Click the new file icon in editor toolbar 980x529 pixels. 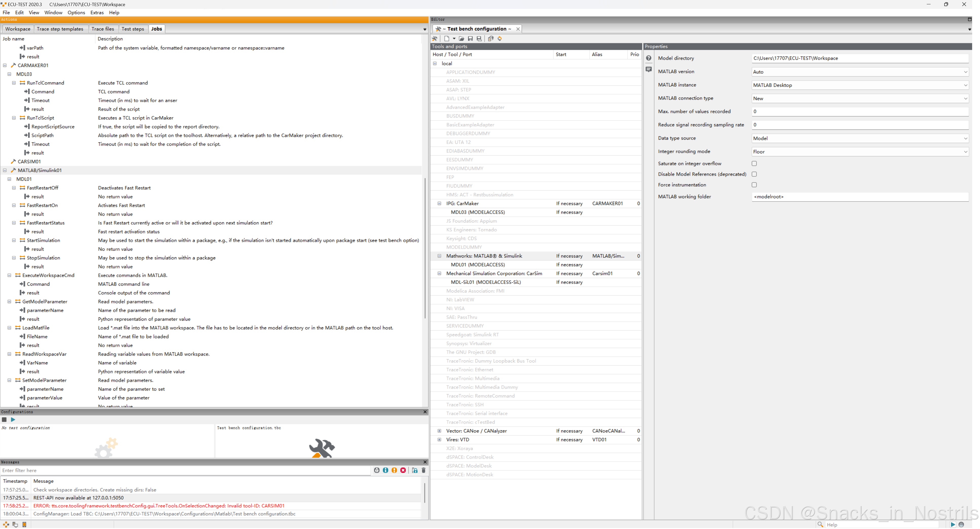447,39
